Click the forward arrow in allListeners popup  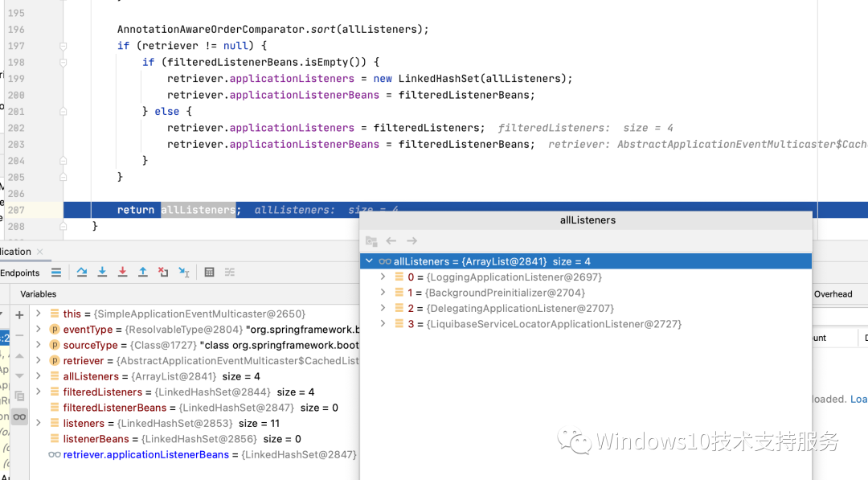pos(411,241)
